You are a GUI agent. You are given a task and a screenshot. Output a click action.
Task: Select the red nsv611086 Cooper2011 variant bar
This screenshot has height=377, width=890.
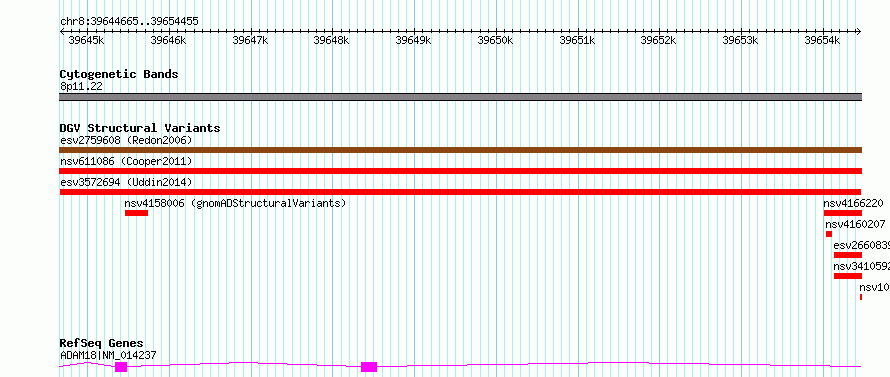point(460,171)
